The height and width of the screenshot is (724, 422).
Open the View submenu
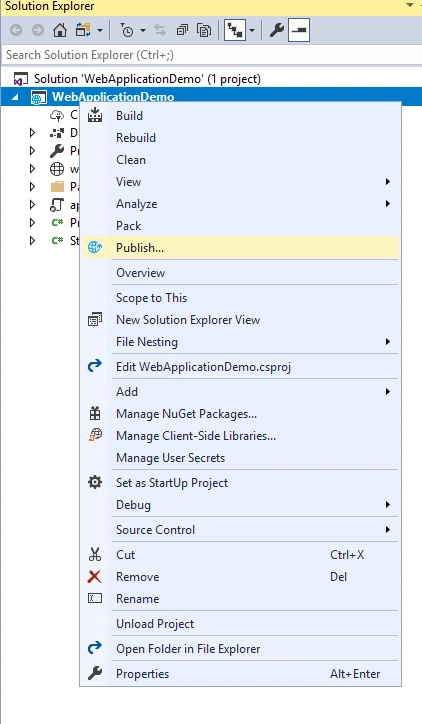pyautogui.click(x=240, y=182)
